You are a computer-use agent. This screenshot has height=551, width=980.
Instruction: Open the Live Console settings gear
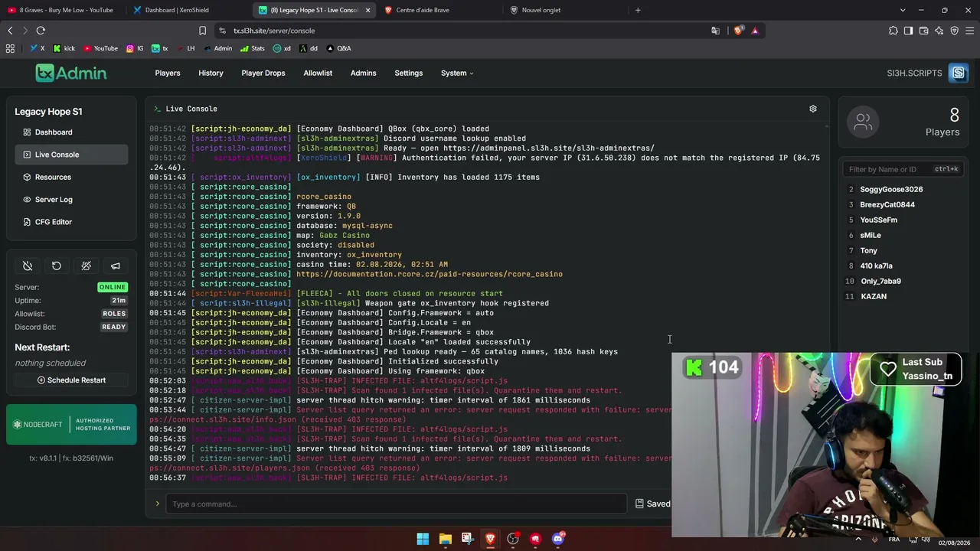(813, 109)
